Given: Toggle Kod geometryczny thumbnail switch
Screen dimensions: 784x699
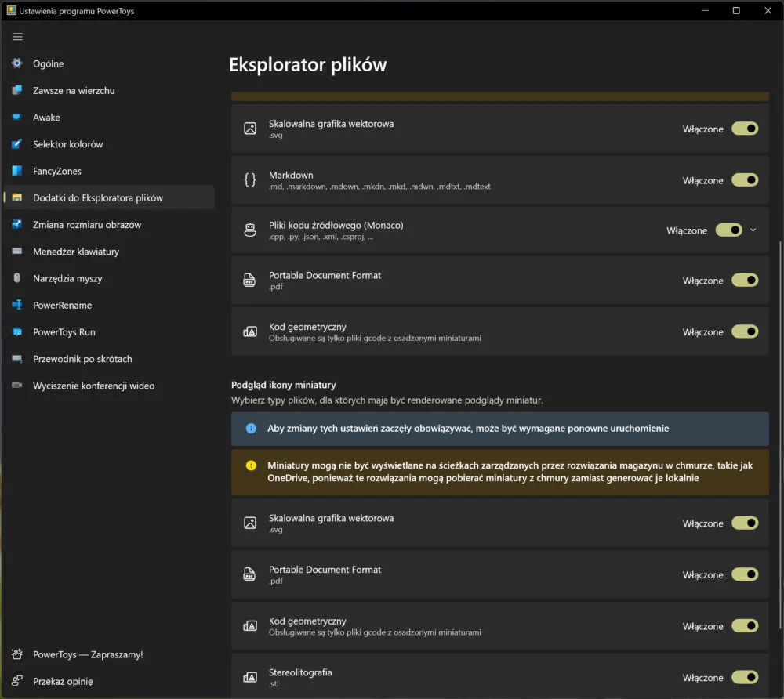Looking at the screenshot, I should [745, 626].
